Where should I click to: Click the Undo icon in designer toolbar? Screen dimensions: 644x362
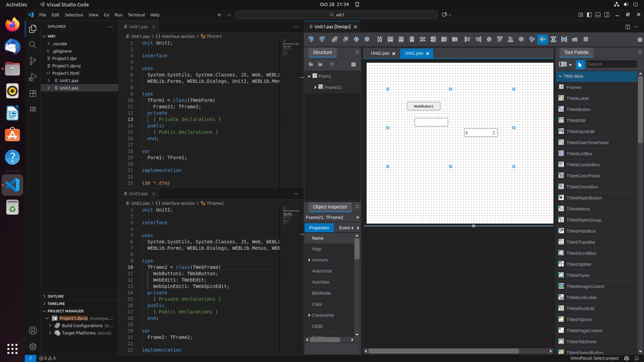(x=311, y=39)
